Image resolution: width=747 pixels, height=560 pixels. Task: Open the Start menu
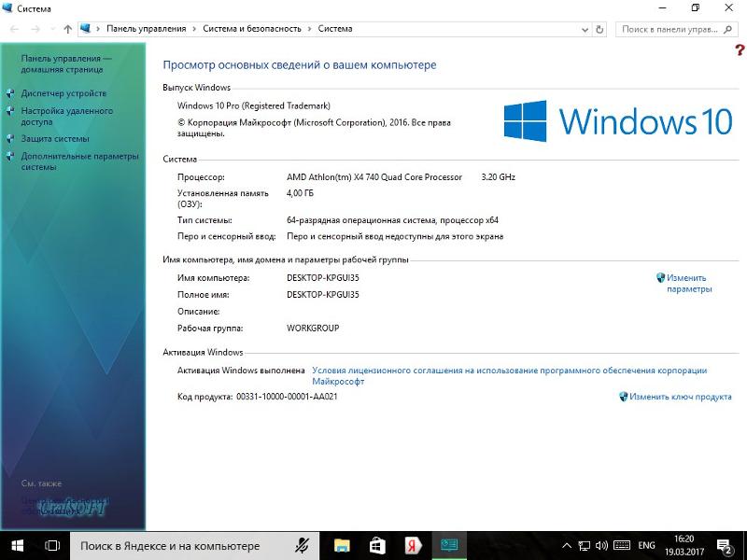18,546
